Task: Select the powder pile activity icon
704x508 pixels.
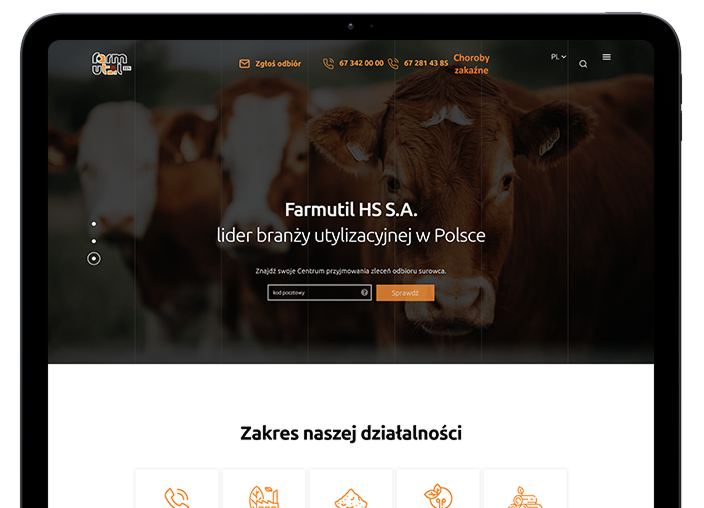Action: pos(351,499)
